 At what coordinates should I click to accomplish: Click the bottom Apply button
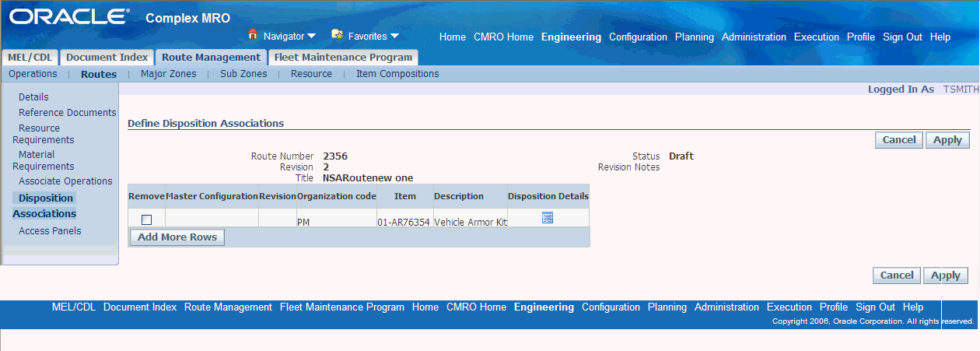946,276
